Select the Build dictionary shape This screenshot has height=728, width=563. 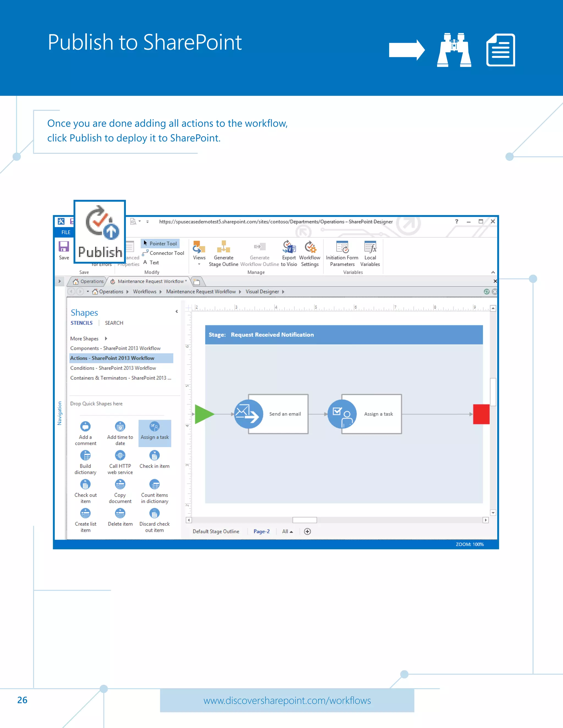[x=85, y=463]
